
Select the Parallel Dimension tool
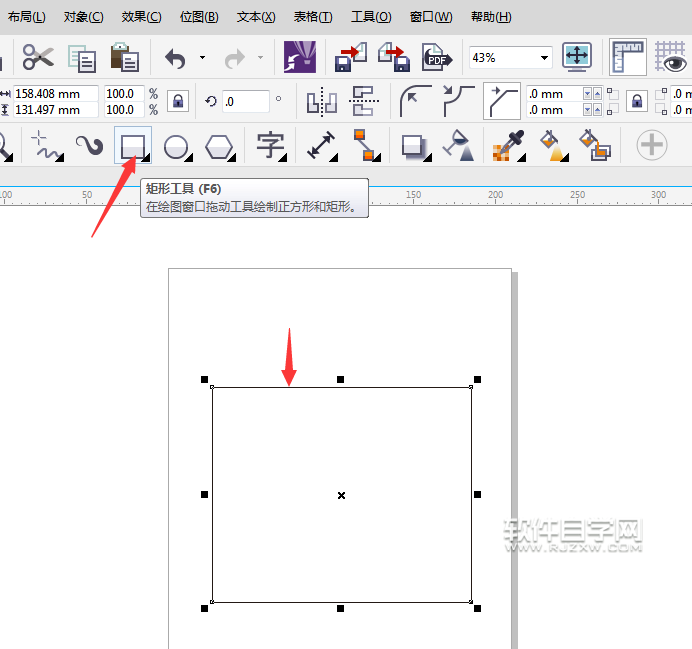coord(322,146)
